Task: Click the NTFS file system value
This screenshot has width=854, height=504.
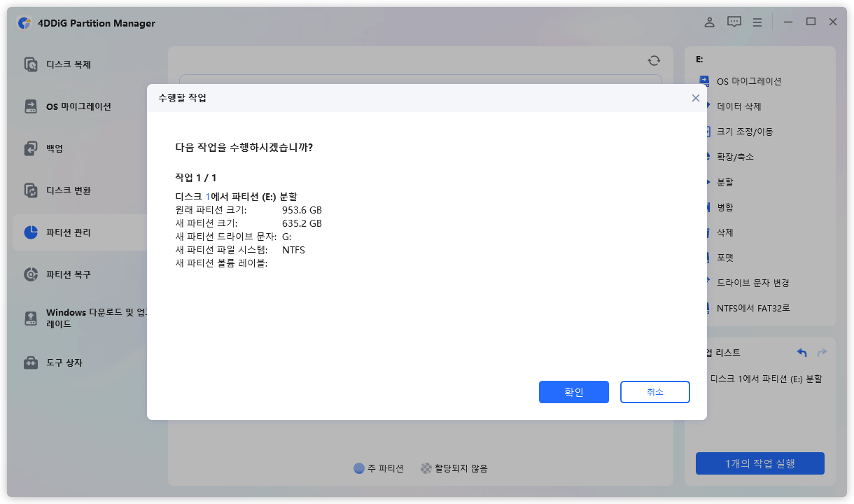Action: click(x=293, y=250)
